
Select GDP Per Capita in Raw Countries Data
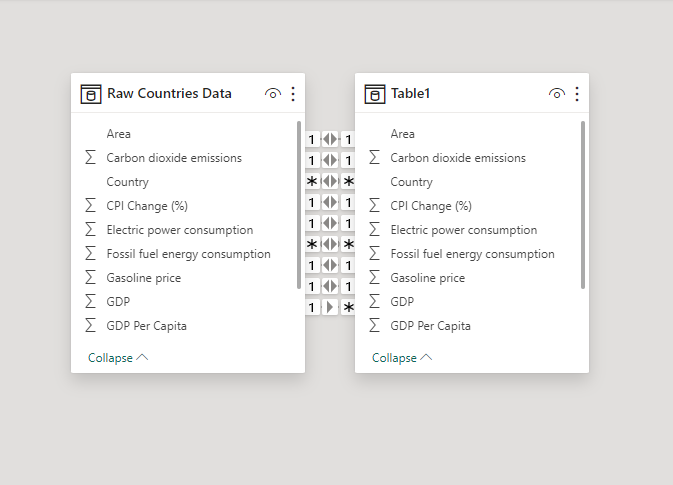click(146, 326)
